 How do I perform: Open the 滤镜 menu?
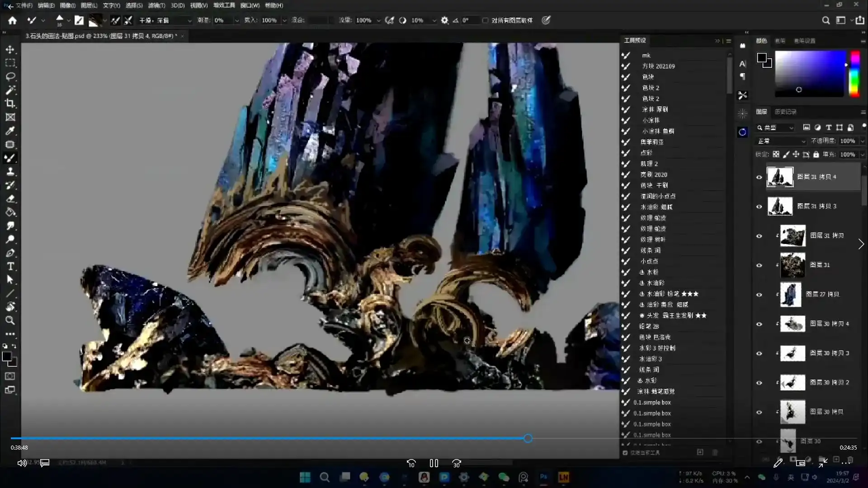coord(156,5)
